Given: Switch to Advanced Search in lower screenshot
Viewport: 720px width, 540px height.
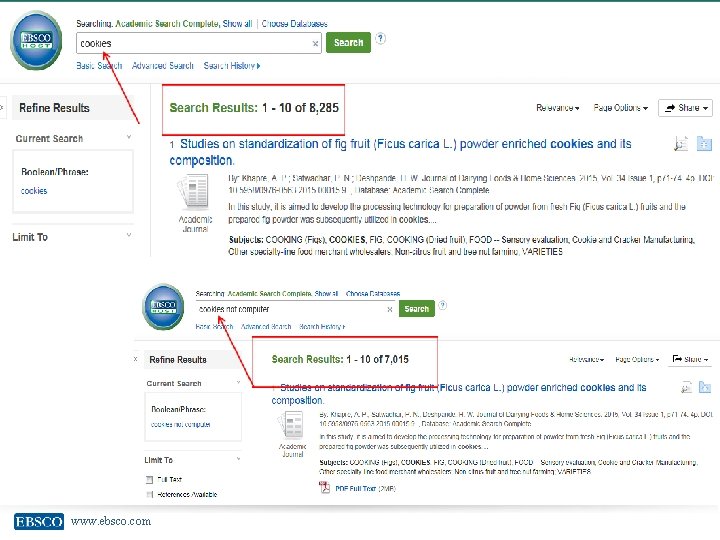Looking at the screenshot, I should point(266,326).
